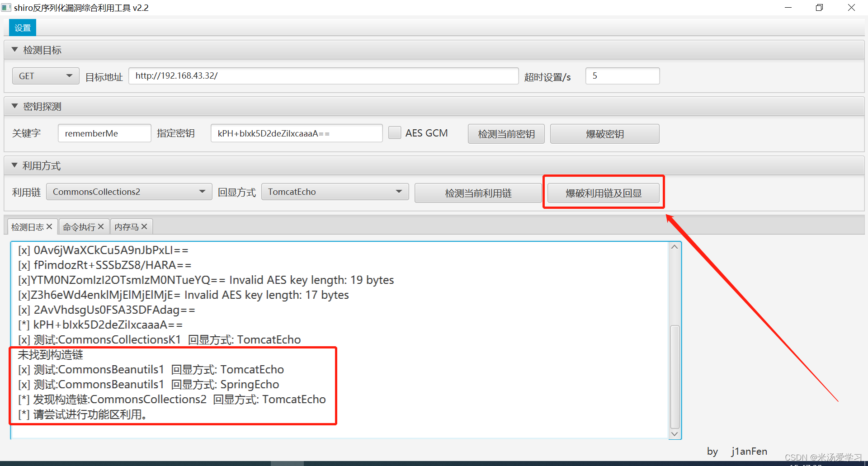868x466 pixels.
Task: Click log line CommonsBeanutils1 with SpringEcho
Action: 149,384
